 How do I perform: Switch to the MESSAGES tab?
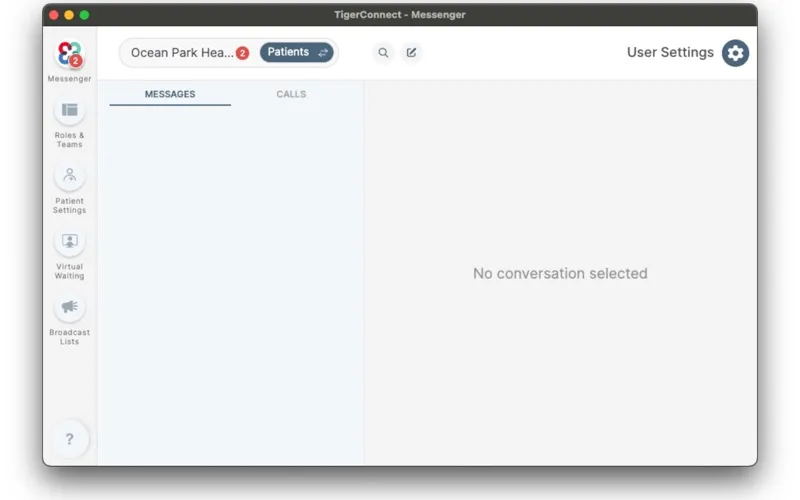tap(170, 94)
